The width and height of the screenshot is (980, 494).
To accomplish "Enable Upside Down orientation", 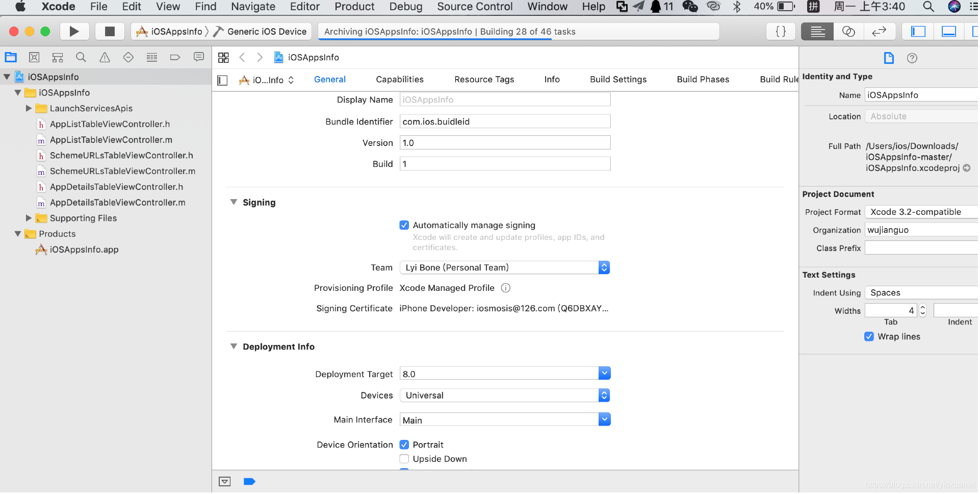I will [x=404, y=459].
